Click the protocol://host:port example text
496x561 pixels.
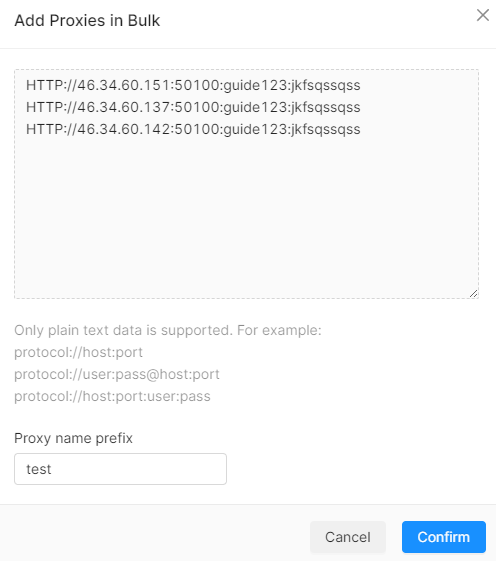pyautogui.click(x=78, y=352)
